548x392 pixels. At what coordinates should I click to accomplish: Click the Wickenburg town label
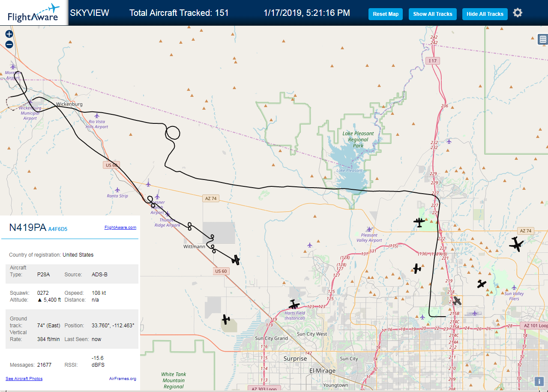pyautogui.click(x=69, y=104)
